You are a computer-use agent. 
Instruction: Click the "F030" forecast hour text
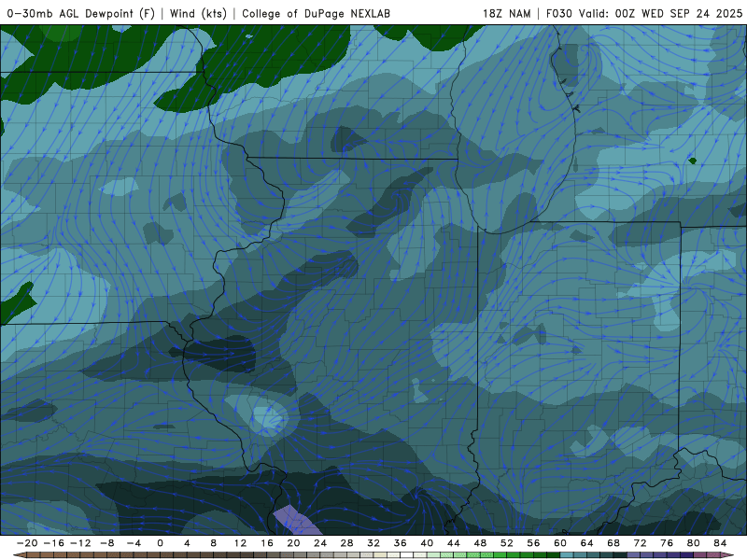coord(558,13)
